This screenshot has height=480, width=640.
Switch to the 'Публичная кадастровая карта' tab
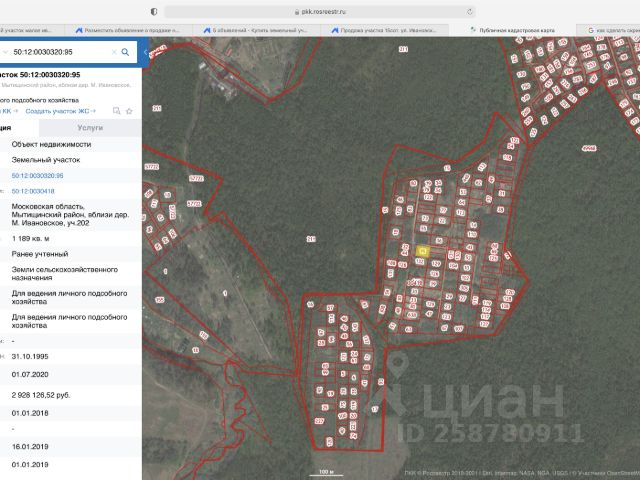tap(512, 30)
